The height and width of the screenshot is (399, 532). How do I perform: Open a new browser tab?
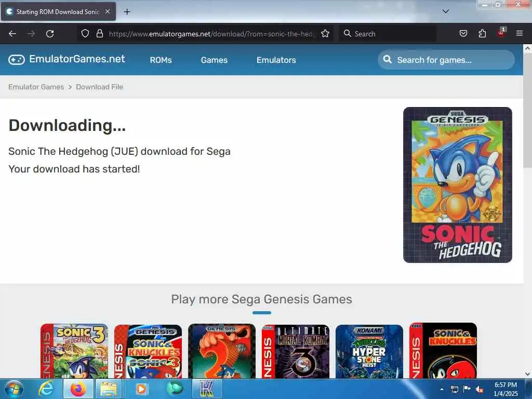[127, 12]
